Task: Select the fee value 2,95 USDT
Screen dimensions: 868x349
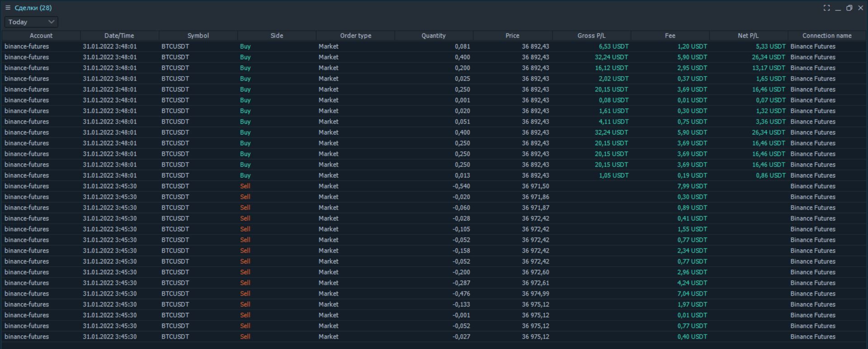Action: tap(692, 68)
